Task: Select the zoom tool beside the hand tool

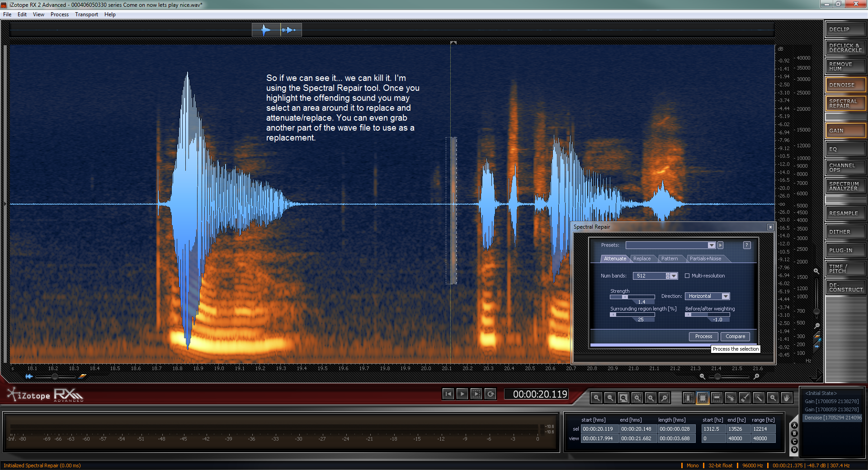Action: (x=773, y=398)
